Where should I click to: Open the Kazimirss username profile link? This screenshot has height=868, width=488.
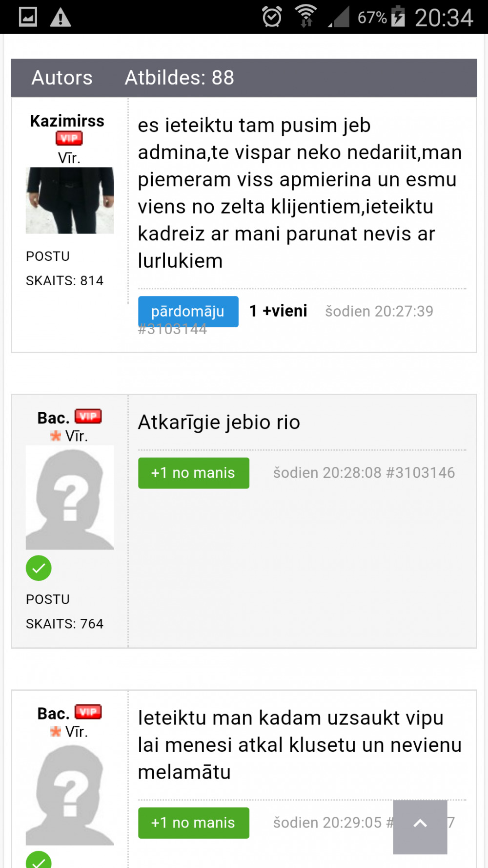(x=67, y=121)
